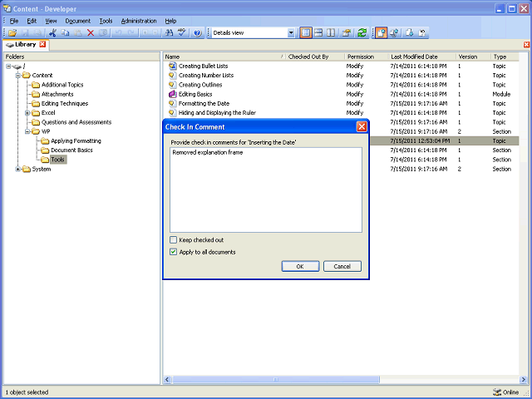Click the greyed-out Print icon

coord(37,33)
